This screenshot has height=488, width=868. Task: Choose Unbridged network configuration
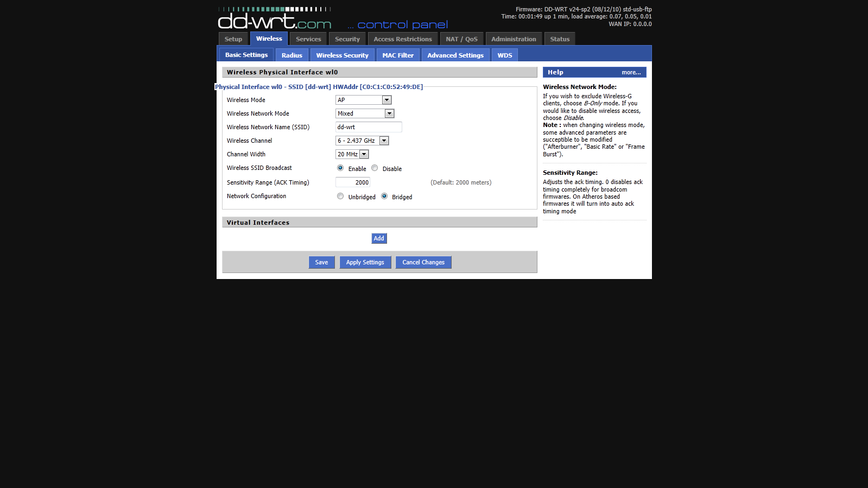point(340,197)
